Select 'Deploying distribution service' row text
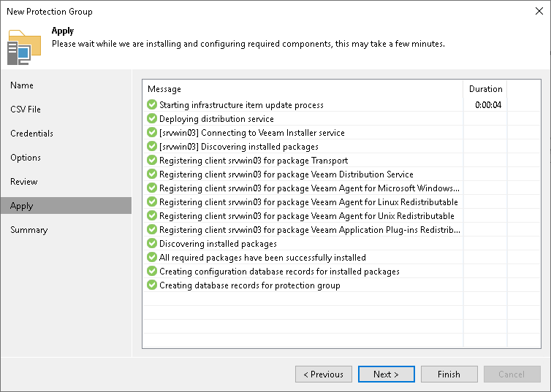Image resolution: width=551 pixels, height=392 pixels. click(x=216, y=119)
